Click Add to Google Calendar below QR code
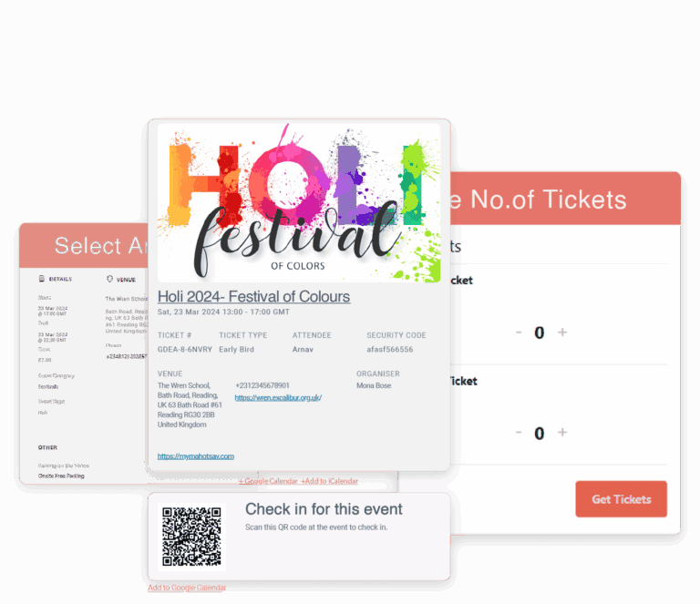The height and width of the screenshot is (604, 700). 187,588
